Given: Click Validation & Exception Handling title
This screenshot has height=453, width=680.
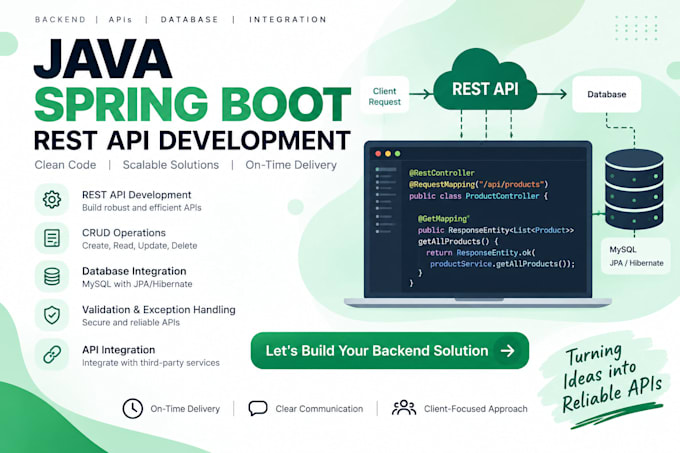Looking at the screenshot, I should pos(159,310).
